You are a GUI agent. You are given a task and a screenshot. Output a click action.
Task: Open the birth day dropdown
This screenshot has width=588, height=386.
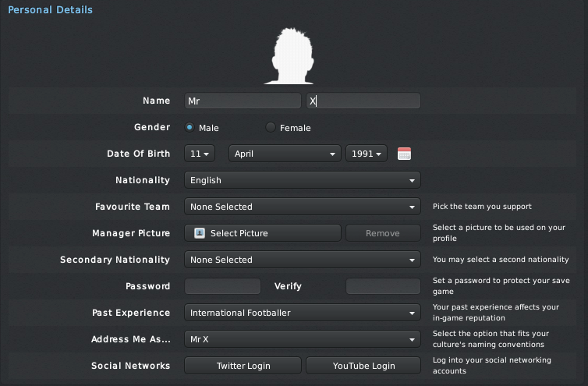coord(200,154)
